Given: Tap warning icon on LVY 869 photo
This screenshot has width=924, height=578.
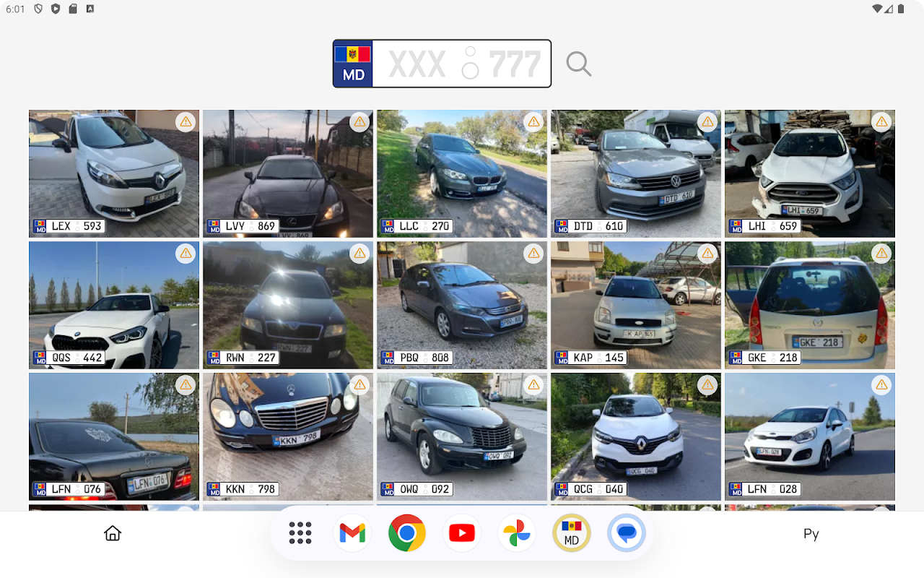Looking at the screenshot, I should pos(360,121).
